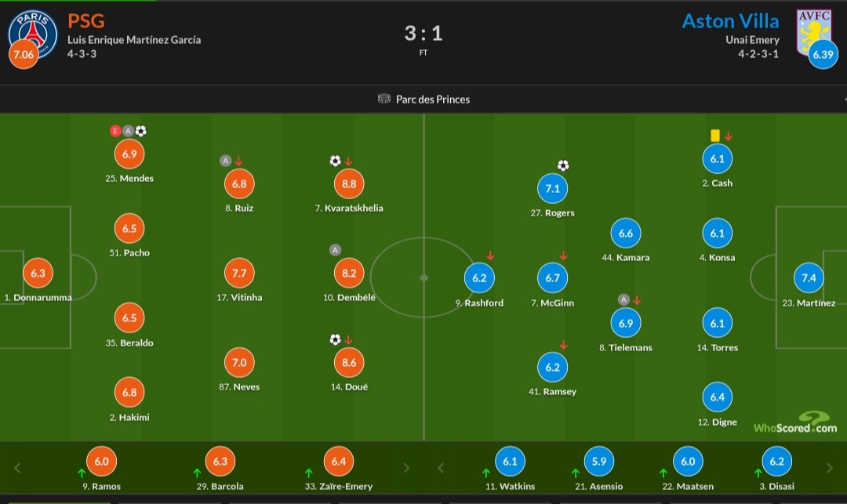Select Vitinha's 7.7 rating bubble
This screenshot has height=504, width=847.
coord(239,273)
